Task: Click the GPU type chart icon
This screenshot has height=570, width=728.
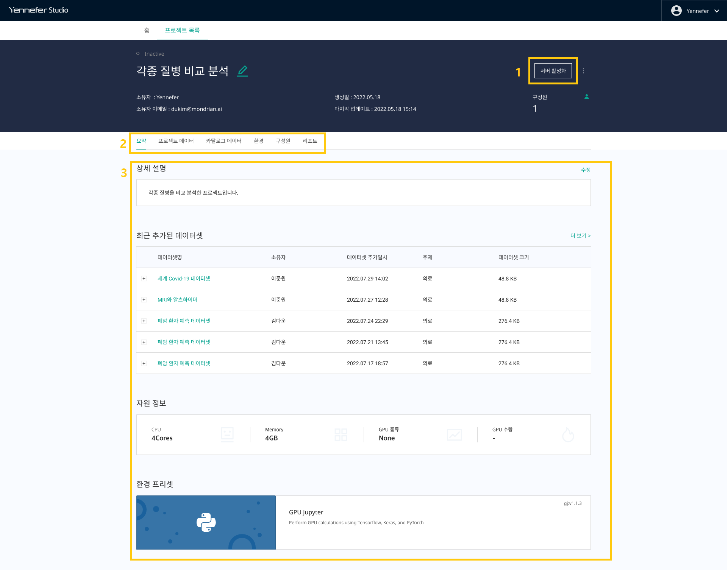Action: tap(454, 435)
